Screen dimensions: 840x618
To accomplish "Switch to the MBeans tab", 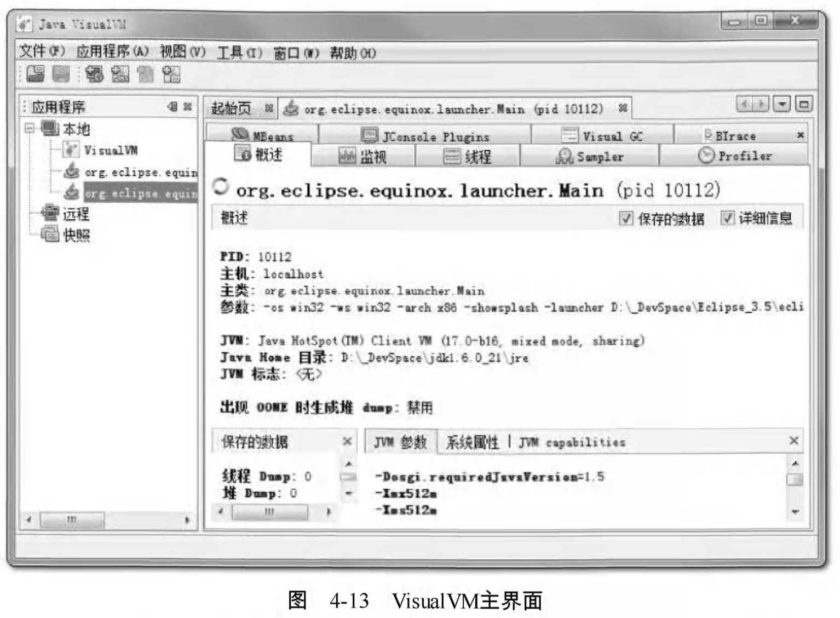I will point(262,134).
